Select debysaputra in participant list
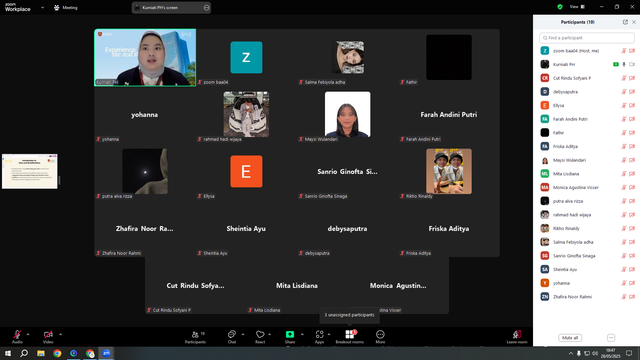 pos(587,92)
